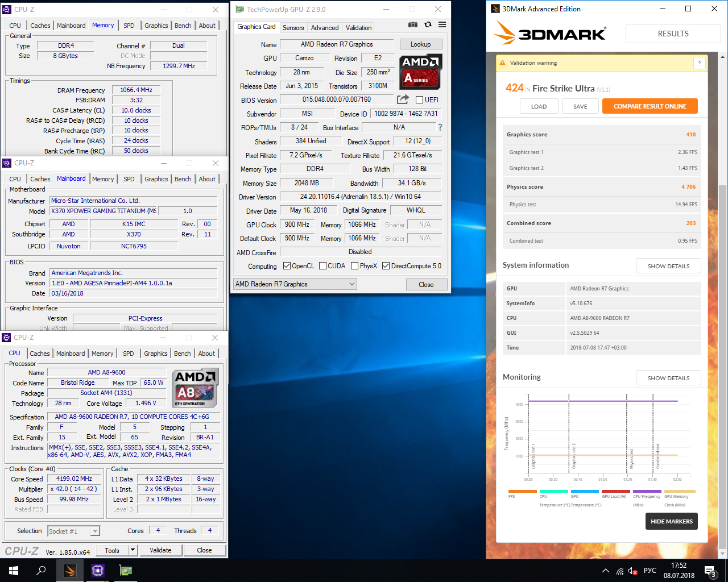Viewport: 728px width, 582px height.
Task: Click the validation warning triangle icon
Action: click(x=502, y=63)
